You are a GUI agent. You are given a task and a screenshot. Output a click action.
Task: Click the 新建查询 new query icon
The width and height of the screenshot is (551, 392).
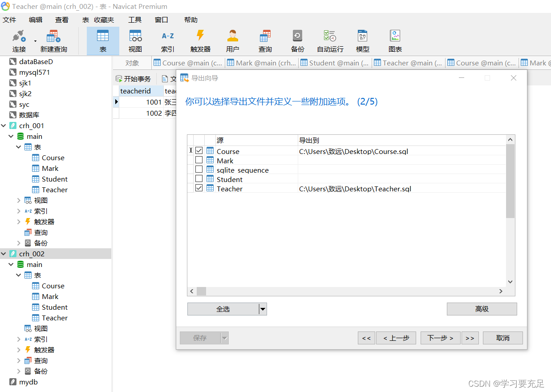[53, 41]
